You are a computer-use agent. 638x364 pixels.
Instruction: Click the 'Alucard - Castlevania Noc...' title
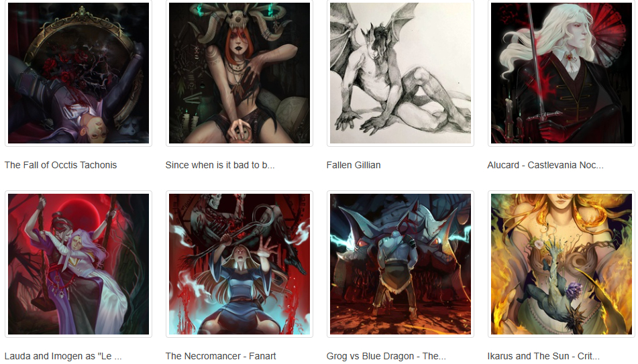[545, 165]
